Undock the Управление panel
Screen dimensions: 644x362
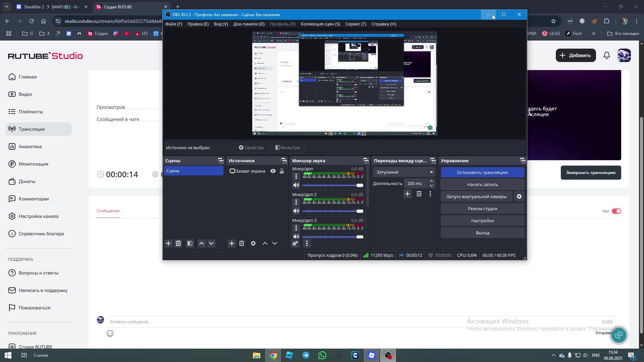click(523, 161)
